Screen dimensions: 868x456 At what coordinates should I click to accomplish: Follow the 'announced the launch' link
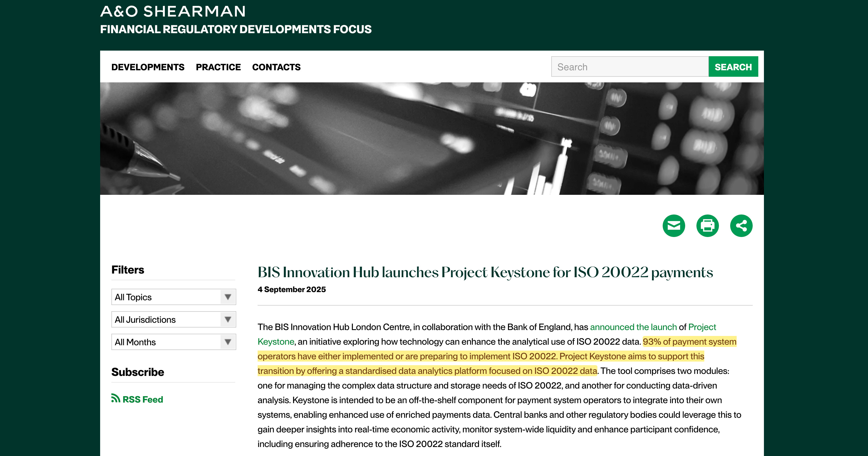(x=633, y=327)
